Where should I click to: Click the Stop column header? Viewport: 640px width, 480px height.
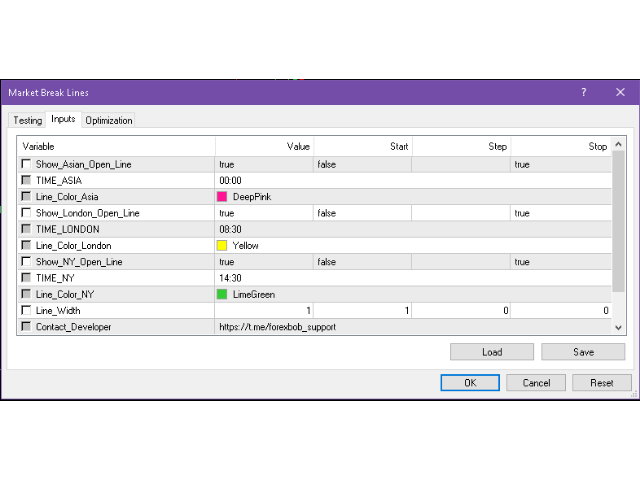tap(561, 146)
